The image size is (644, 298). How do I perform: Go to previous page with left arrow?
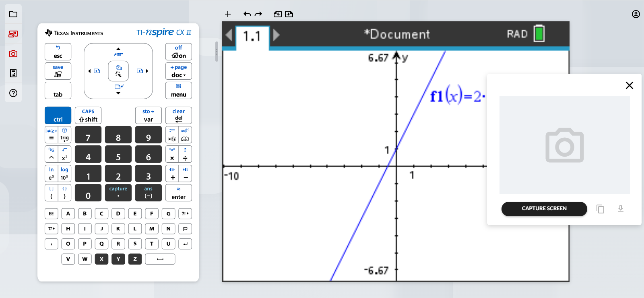point(229,35)
